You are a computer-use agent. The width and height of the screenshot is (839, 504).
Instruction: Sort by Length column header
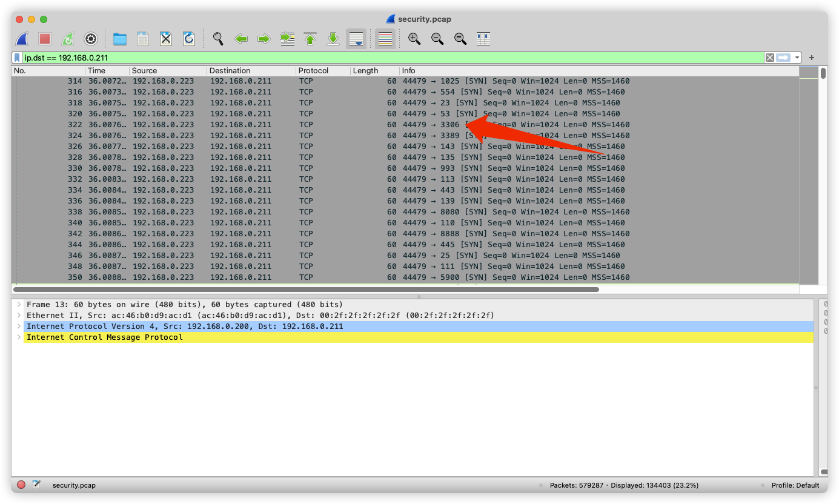374,71
